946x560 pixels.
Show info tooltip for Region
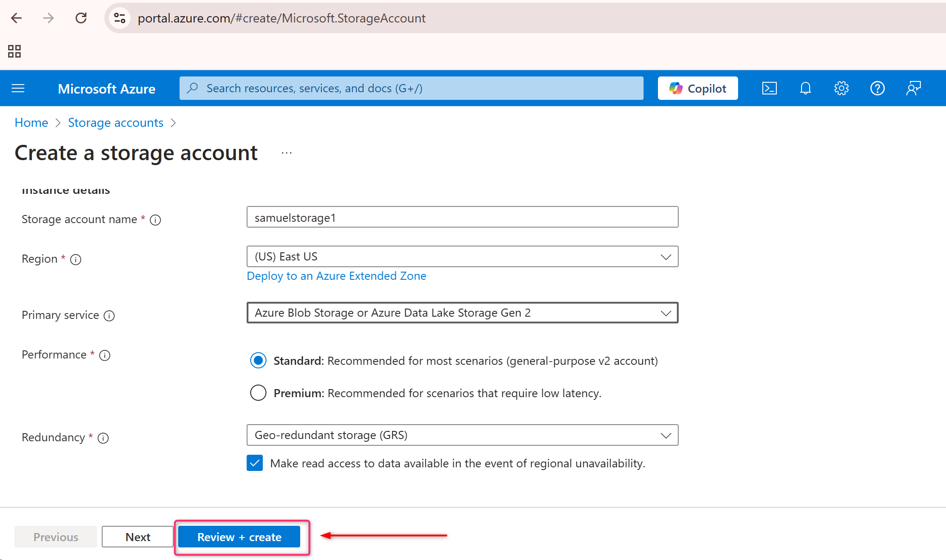click(x=76, y=260)
